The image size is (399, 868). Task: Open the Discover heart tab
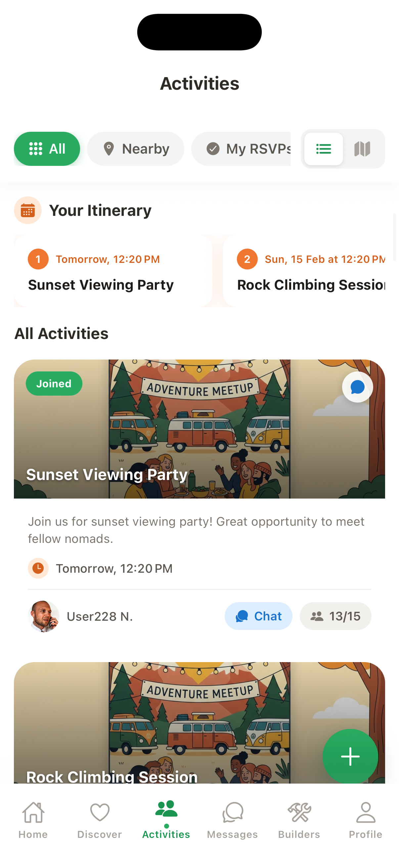(x=100, y=820)
